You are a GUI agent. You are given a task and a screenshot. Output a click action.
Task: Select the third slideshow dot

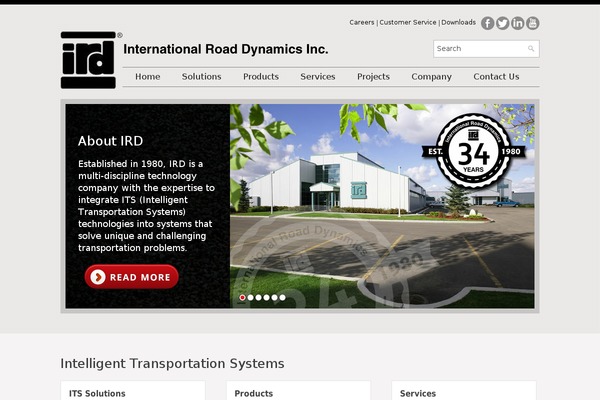pyautogui.click(x=258, y=297)
